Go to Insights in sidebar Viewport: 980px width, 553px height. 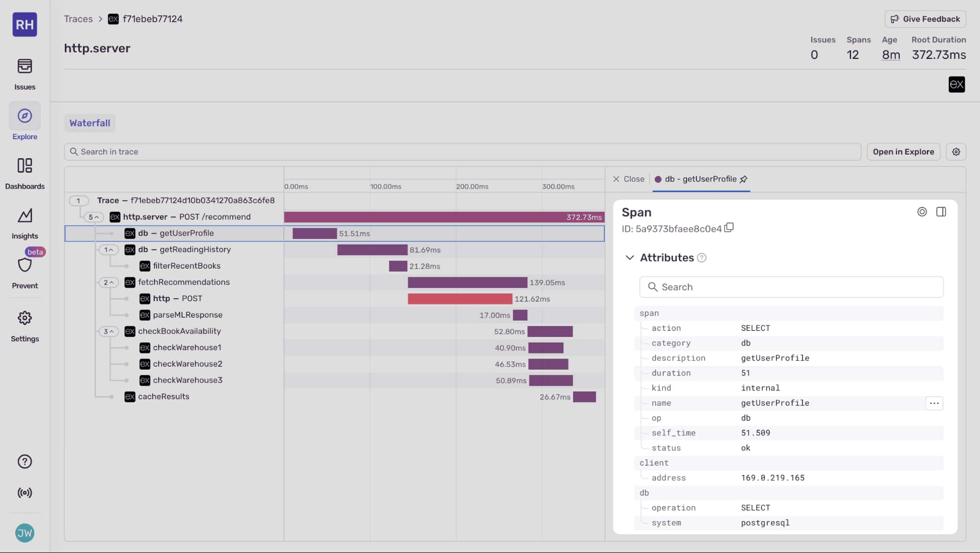(25, 216)
